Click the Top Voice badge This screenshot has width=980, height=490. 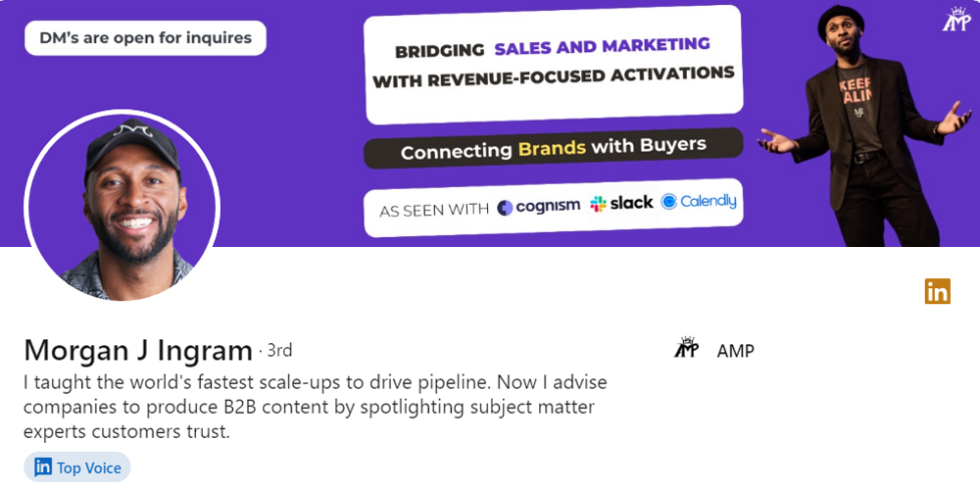77,466
